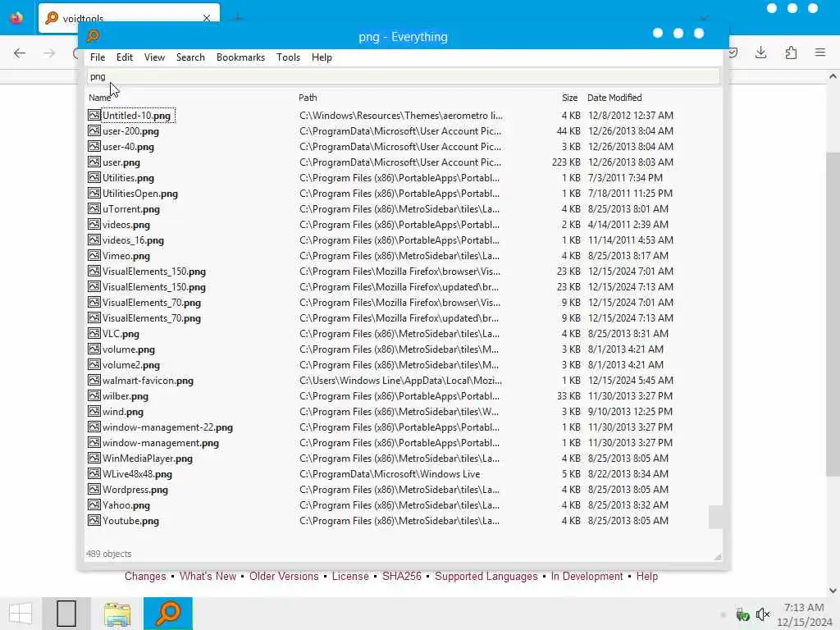
Task: Open the License link
Action: point(350,577)
